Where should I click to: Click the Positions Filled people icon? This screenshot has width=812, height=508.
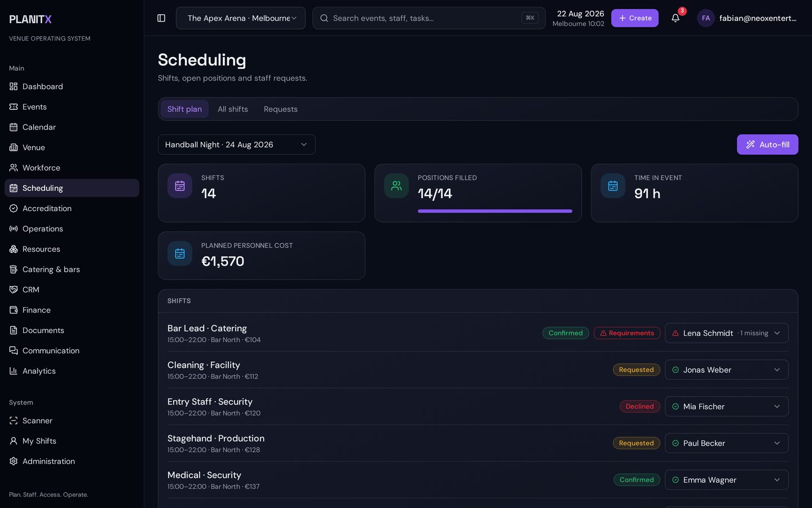(x=396, y=186)
